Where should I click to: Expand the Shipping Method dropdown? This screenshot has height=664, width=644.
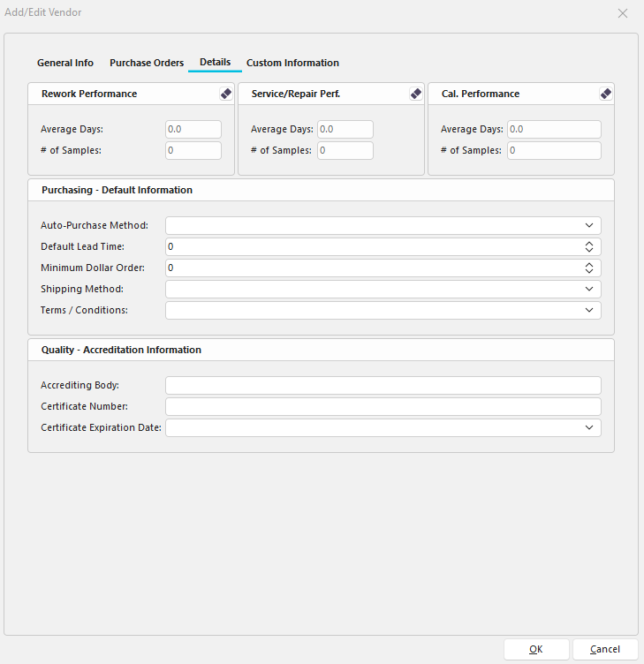click(x=589, y=290)
